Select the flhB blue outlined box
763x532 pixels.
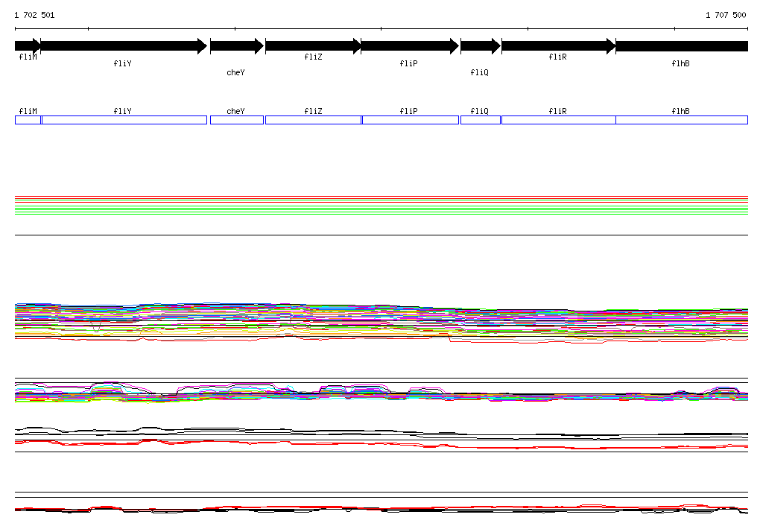(682, 120)
